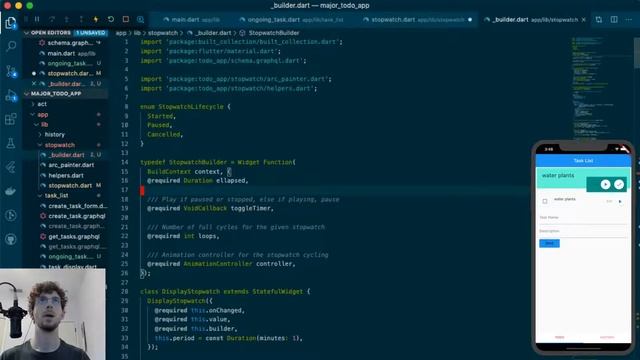
Task: Click the editor vertical scrollbar thumb
Action: pos(637,53)
